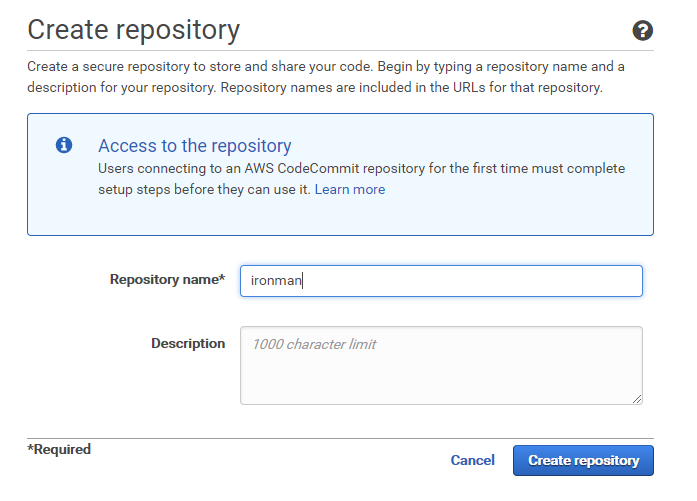Click the blue info icon in the access box
This screenshot has width=697, height=501.
pos(64,145)
